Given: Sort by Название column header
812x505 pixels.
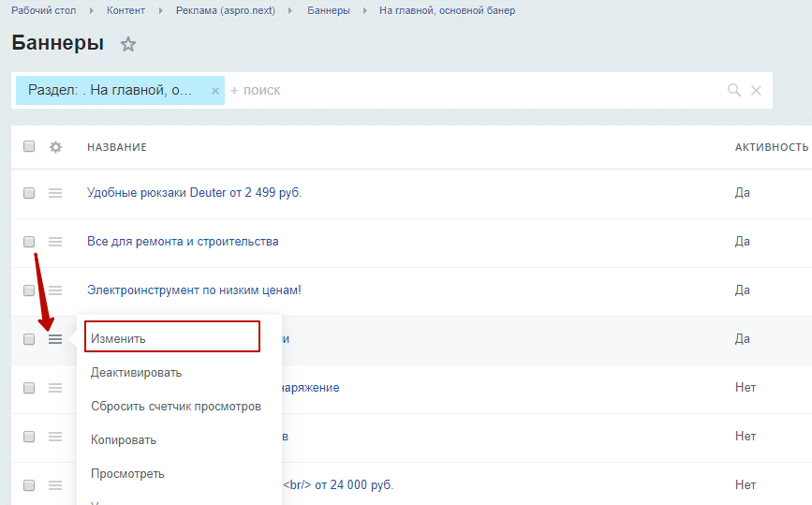Looking at the screenshot, I should [117, 147].
